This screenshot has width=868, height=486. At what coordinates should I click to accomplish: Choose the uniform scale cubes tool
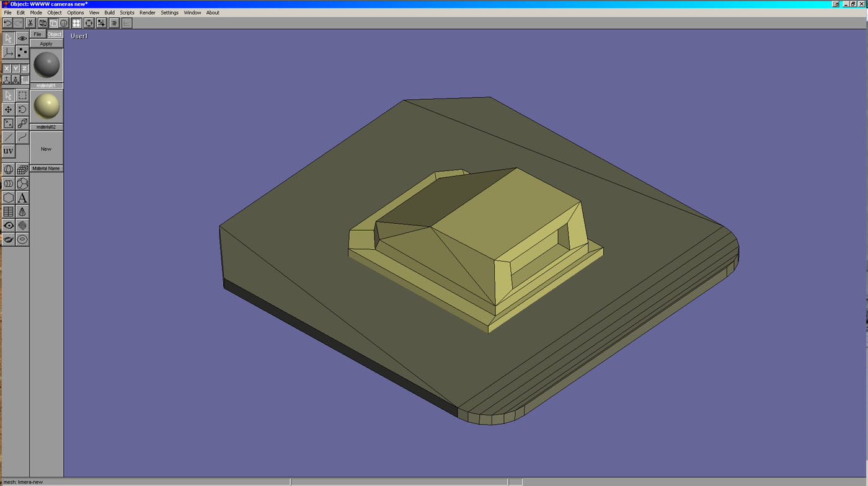coord(22,123)
